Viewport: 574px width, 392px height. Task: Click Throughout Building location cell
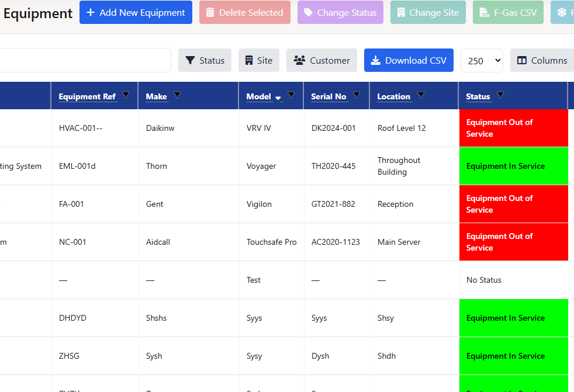click(414, 166)
